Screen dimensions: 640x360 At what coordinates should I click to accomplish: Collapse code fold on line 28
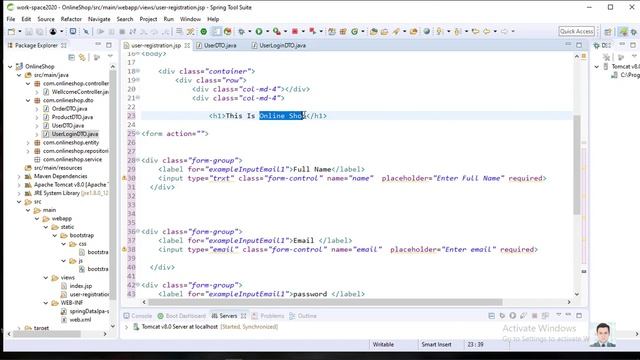point(138,160)
